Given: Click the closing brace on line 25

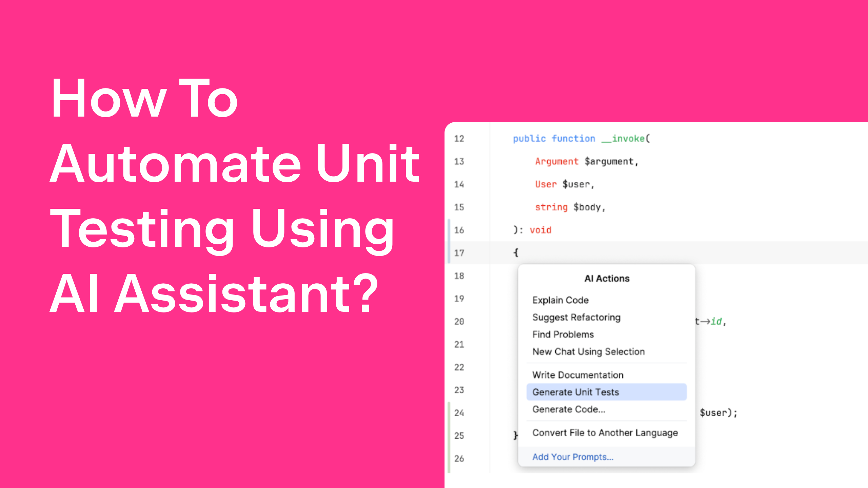Looking at the screenshot, I should tap(515, 435).
